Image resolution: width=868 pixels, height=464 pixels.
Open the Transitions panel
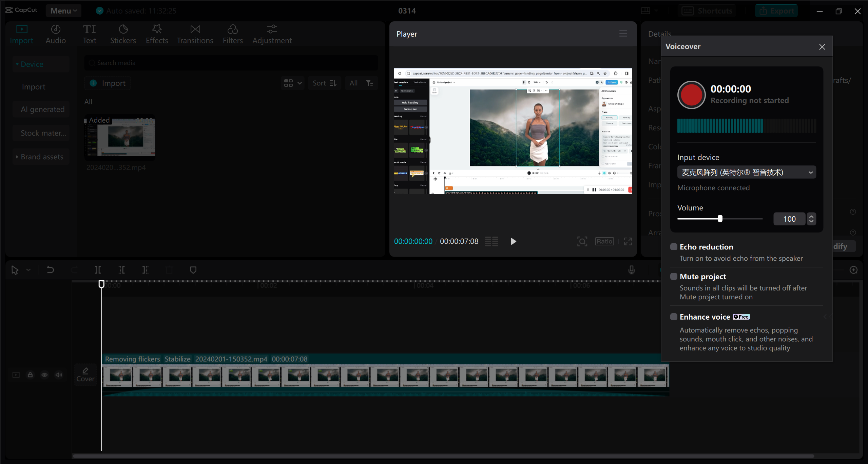195,34
